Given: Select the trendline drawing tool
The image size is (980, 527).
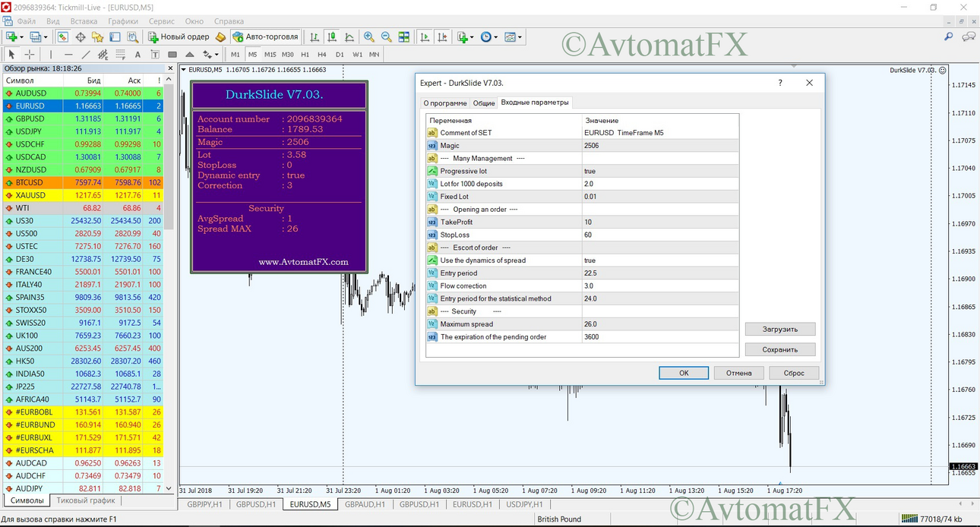Looking at the screenshot, I should (x=86, y=54).
